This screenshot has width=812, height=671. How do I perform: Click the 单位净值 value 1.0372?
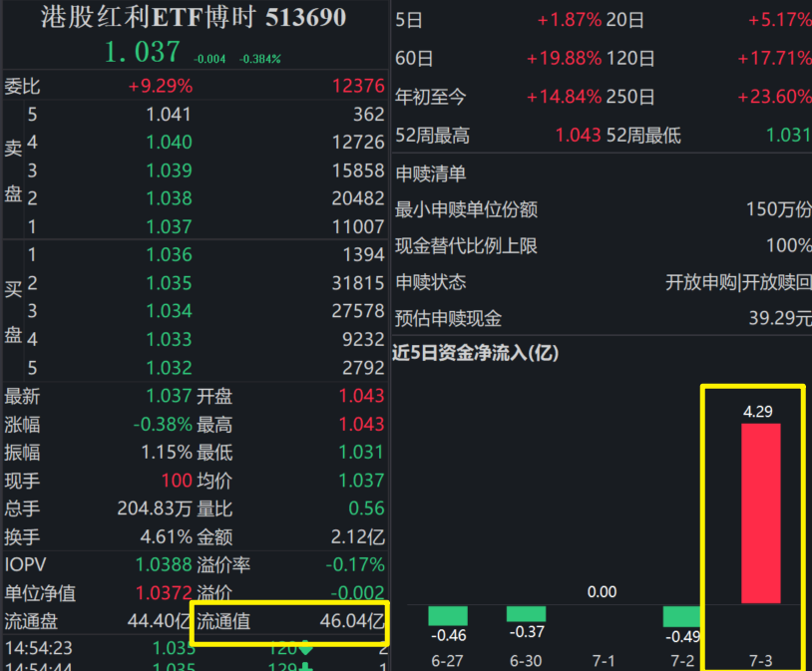click(x=164, y=593)
